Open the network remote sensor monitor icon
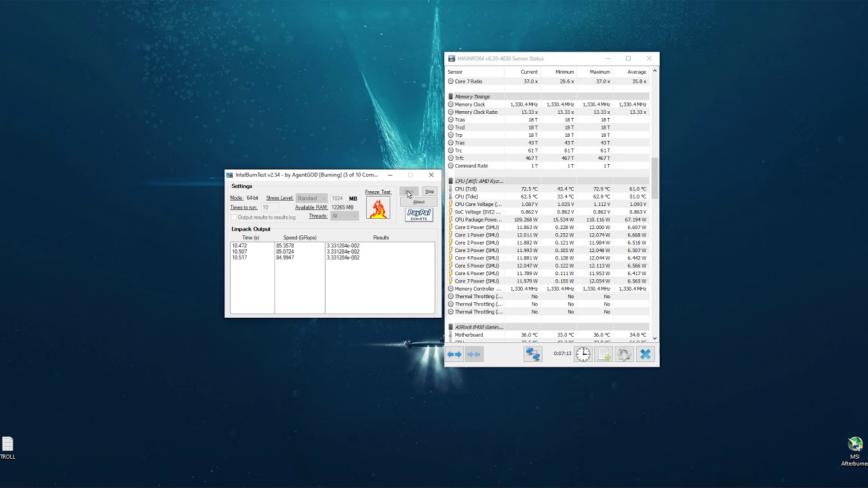 533,354
